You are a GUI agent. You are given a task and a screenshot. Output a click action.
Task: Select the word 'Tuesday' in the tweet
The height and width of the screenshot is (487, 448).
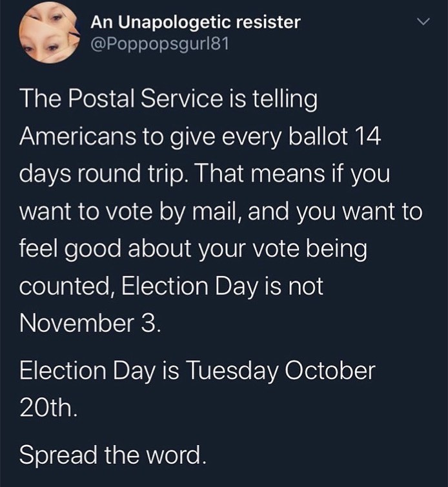pyautogui.click(x=232, y=371)
